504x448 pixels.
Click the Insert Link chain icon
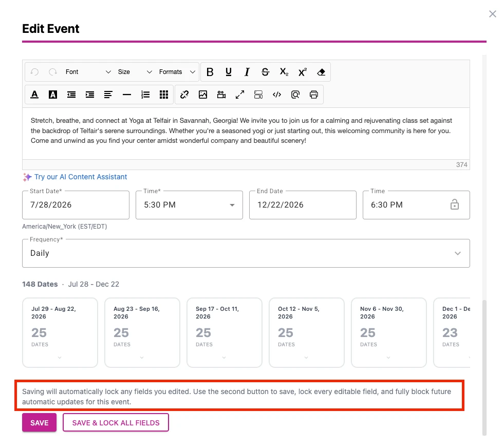tap(184, 95)
